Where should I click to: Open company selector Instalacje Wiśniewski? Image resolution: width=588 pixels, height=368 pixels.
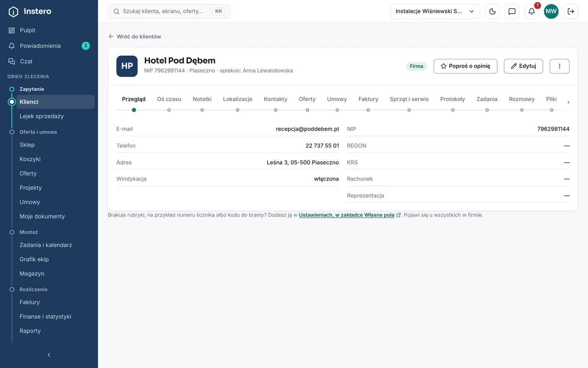pos(435,11)
